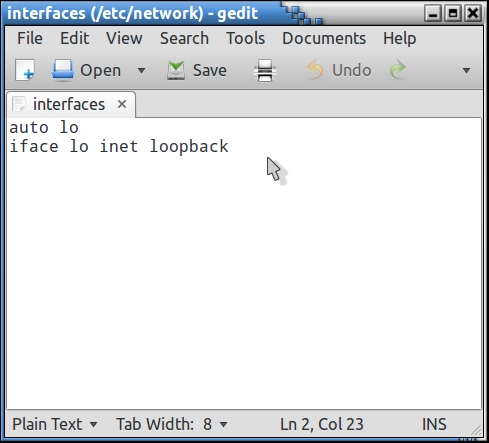Expand the Open recent files arrow

[141, 70]
